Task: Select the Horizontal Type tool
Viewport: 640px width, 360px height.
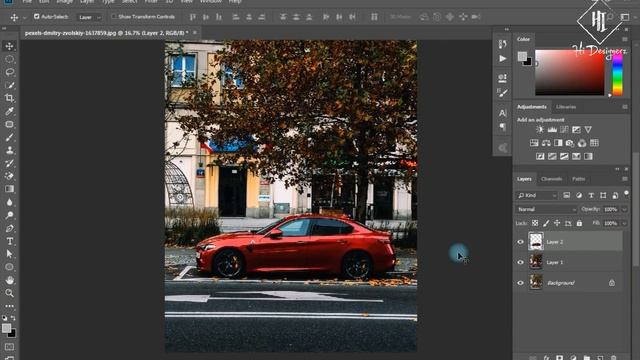Action: pos(9,241)
